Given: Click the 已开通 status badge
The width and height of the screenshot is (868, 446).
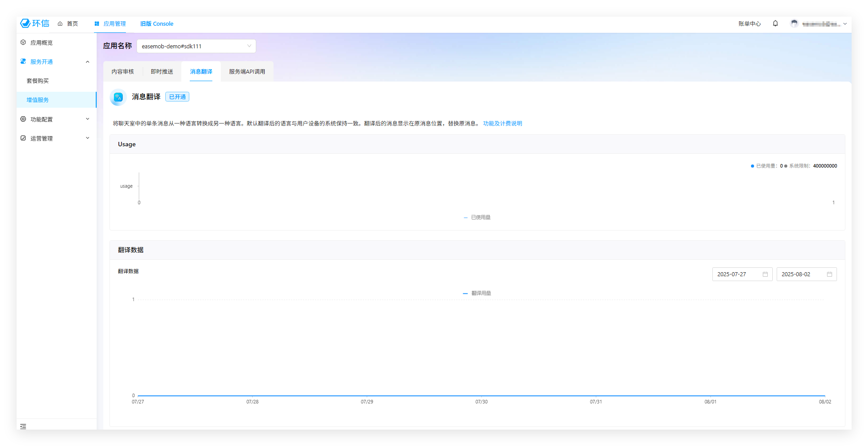Looking at the screenshot, I should [177, 97].
